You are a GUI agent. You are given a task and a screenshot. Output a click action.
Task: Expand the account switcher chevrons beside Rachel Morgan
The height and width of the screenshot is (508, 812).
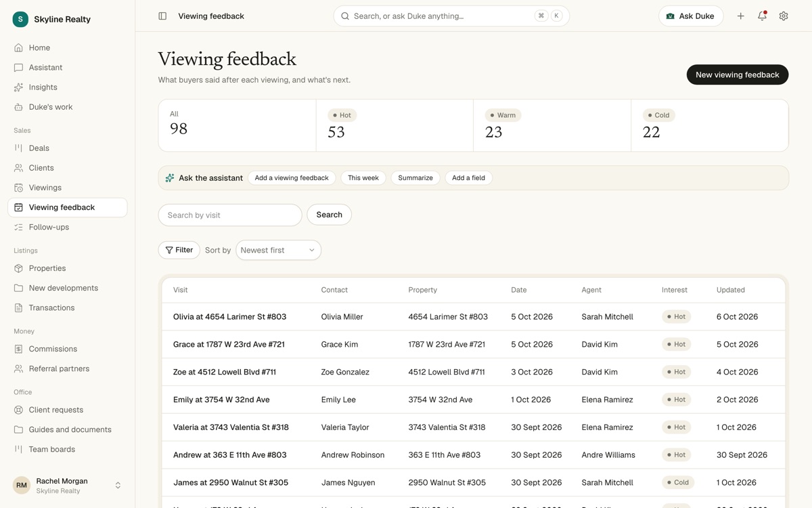pos(118,486)
